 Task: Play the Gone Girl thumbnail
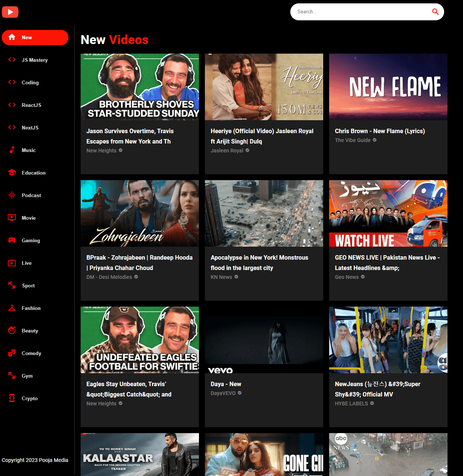click(x=264, y=455)
